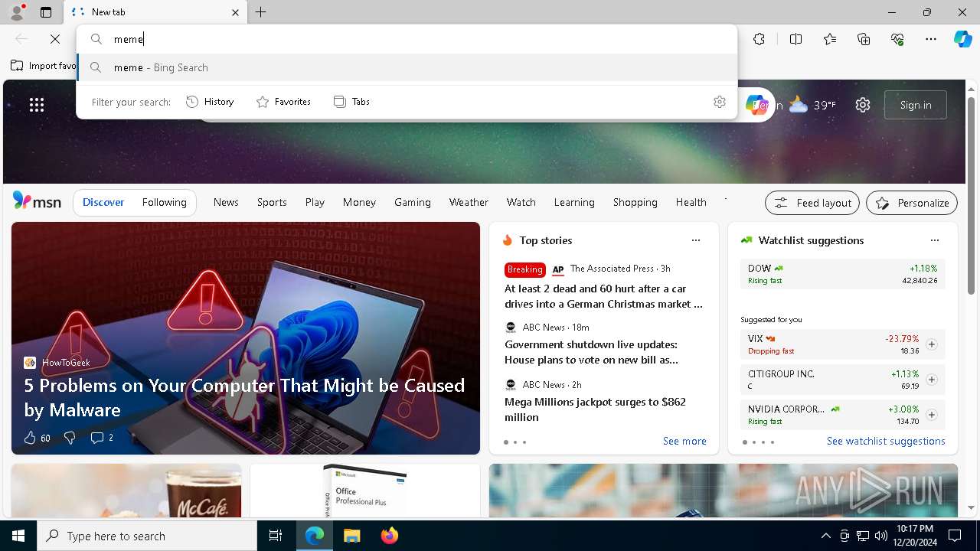
Task: Open the Favorites star-list icon
Action: pos(830,39)
